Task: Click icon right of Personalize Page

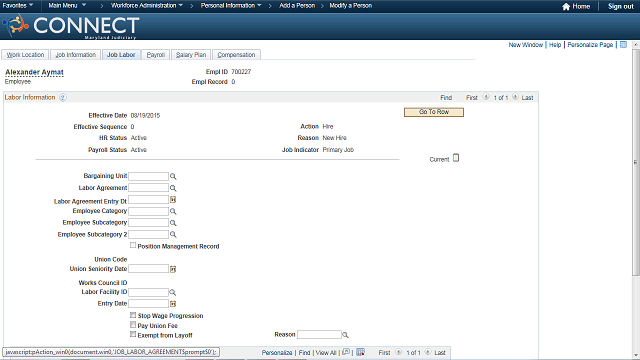Action: (x=623, y=44)
